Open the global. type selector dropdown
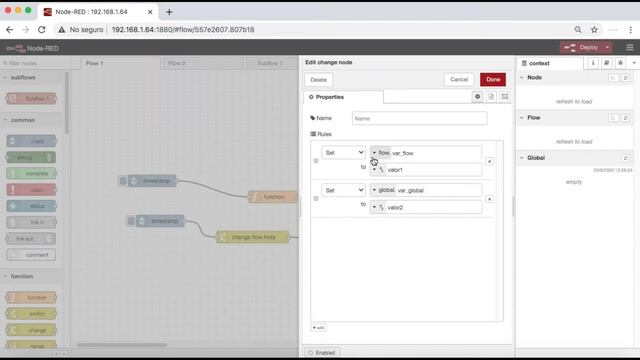This screenshot has height=360, width=640. pos(383,190)
